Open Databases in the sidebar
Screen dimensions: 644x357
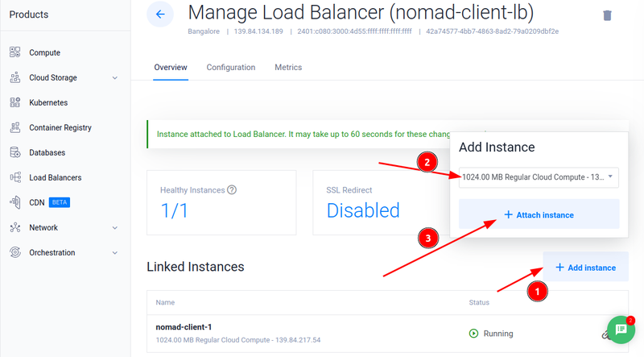coord(47,152)
